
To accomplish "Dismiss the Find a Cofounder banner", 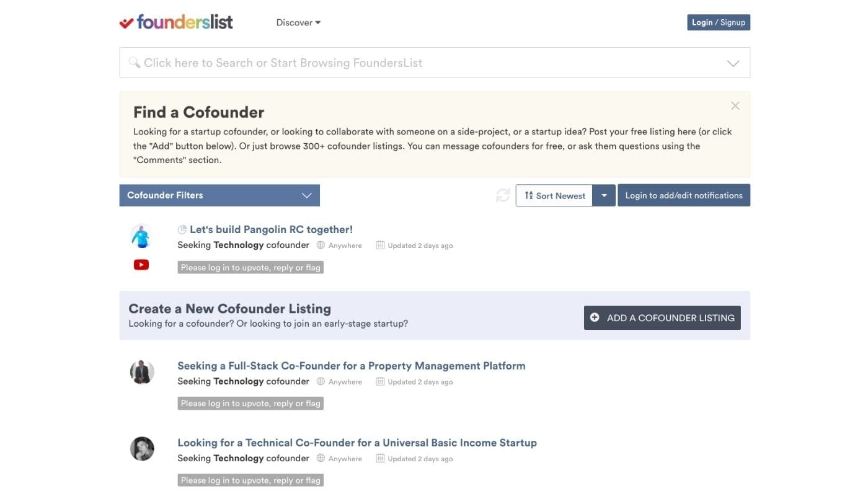I will tap(735, 105).
